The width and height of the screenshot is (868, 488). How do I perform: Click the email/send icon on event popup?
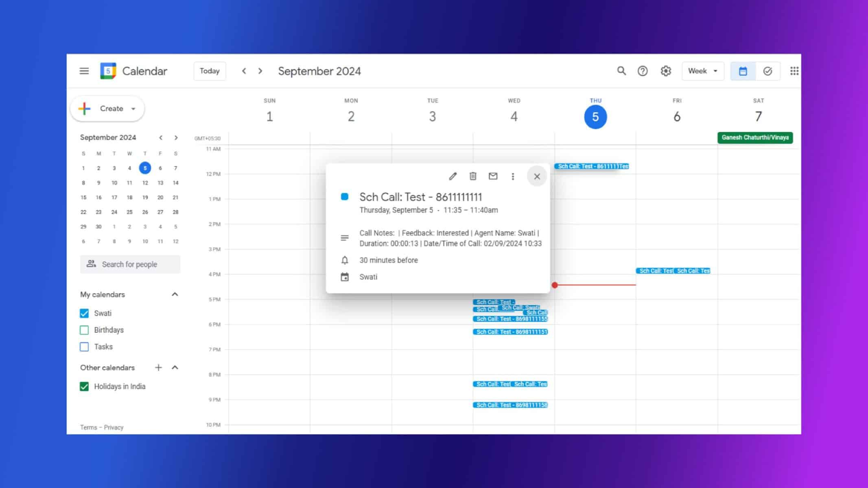point(492,176)
